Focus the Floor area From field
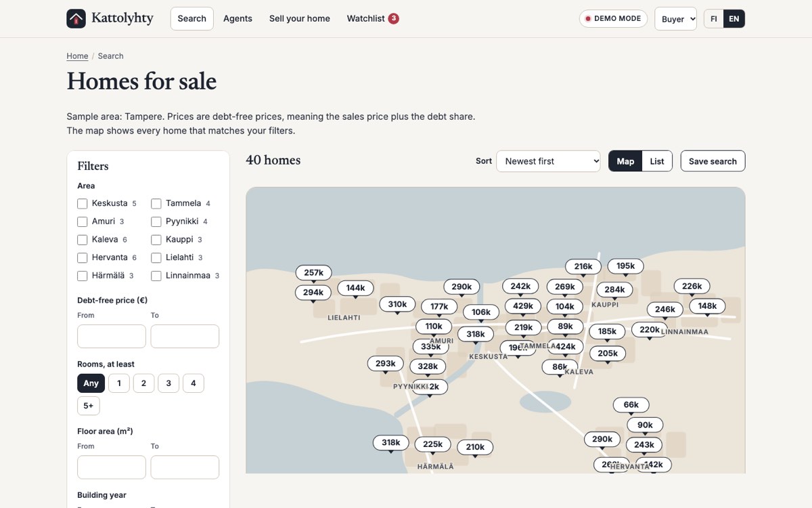 click(112, 467)
